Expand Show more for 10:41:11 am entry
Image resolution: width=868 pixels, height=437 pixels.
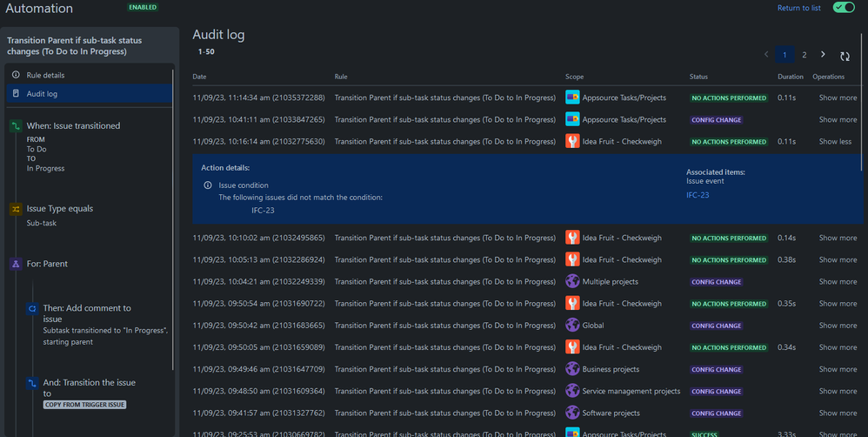[838, 119]
